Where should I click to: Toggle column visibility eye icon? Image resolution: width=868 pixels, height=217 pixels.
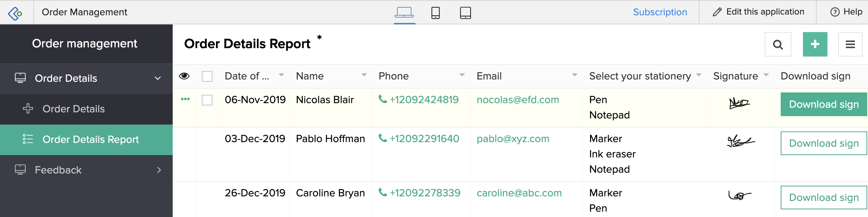(x=184, y=76)
